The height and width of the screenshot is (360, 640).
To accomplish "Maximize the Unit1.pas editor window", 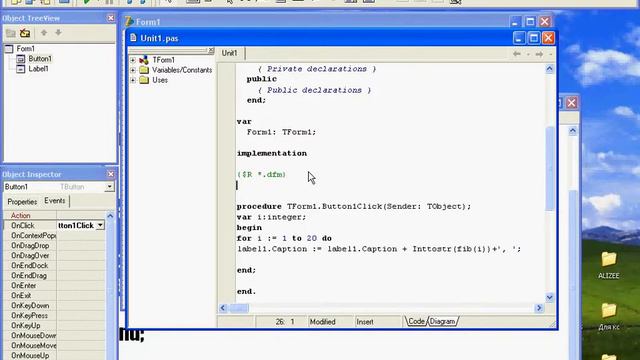I will tap(533, 38).
